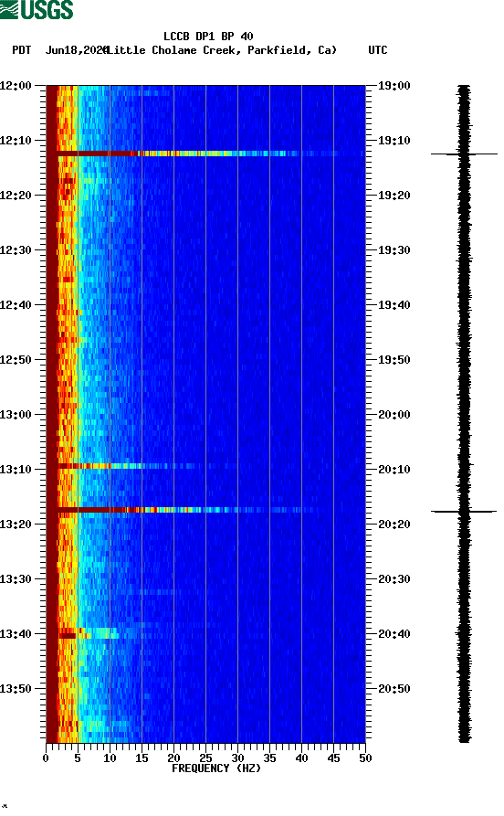Click the 25 Hz frequency axis label
The image size is (504, 816).
(x=205, y=758)
